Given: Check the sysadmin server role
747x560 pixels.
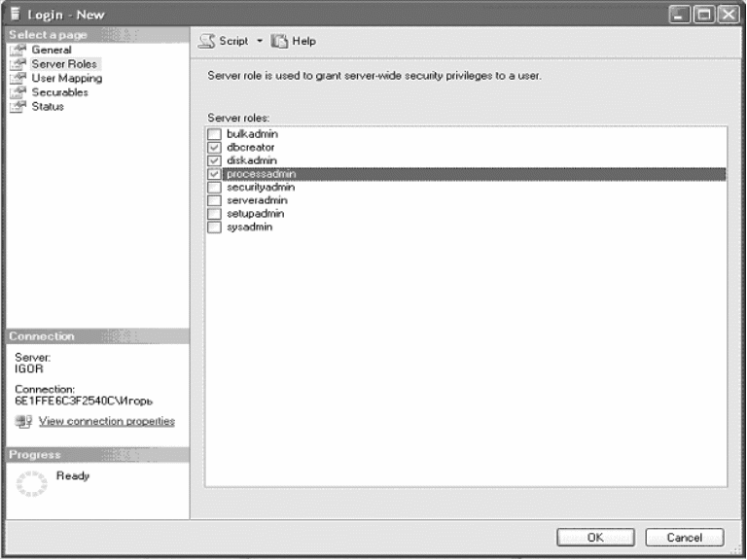Looking at the screenshot, I should point(215,227).
